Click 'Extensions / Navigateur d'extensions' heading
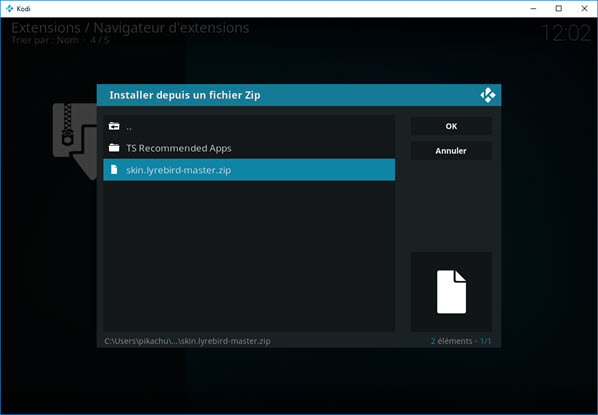Viewport: 598px width, 415px height. pos(130,28)
